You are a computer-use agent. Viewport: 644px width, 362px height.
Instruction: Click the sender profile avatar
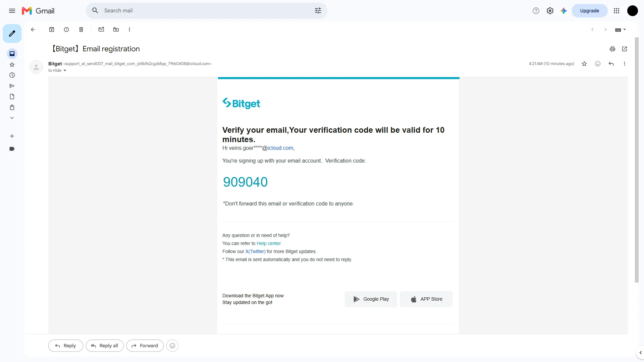[36, 67]
